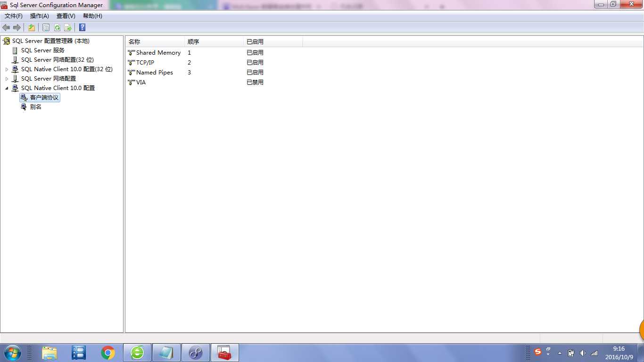Click 已禁用 status in the VIA row
Image resolution: width=644 pixels, height=362 pixels.
(x=255, y=82)
